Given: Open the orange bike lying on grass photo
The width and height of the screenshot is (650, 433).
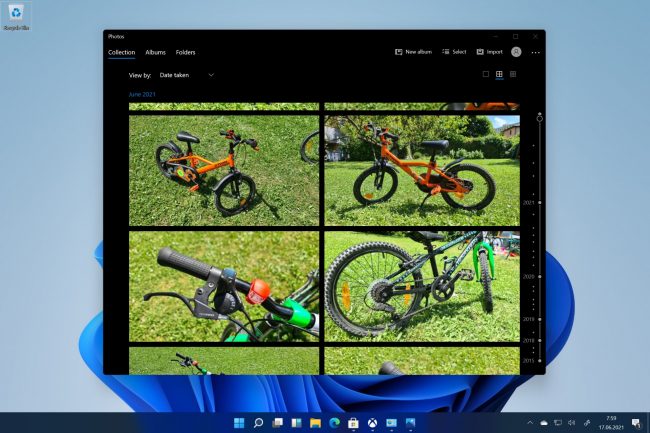Looking at the screenshot, I should coord(224,170).
